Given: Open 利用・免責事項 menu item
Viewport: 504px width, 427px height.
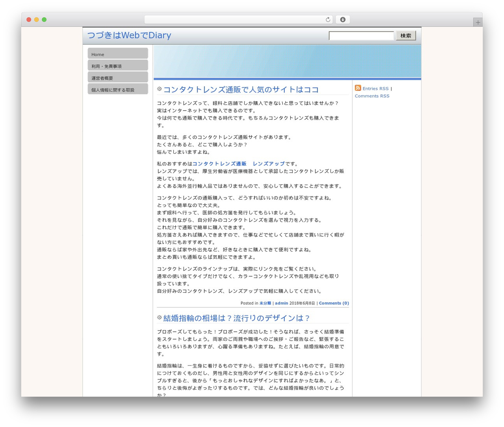Looking at the screenshot, I should (118, 65).
